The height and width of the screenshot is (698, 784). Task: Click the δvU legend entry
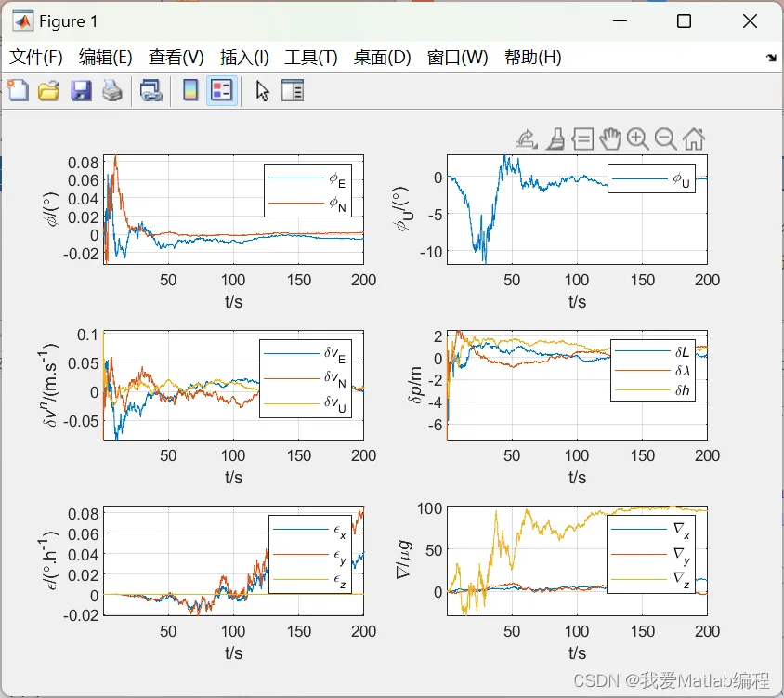[x=305, y=403]
